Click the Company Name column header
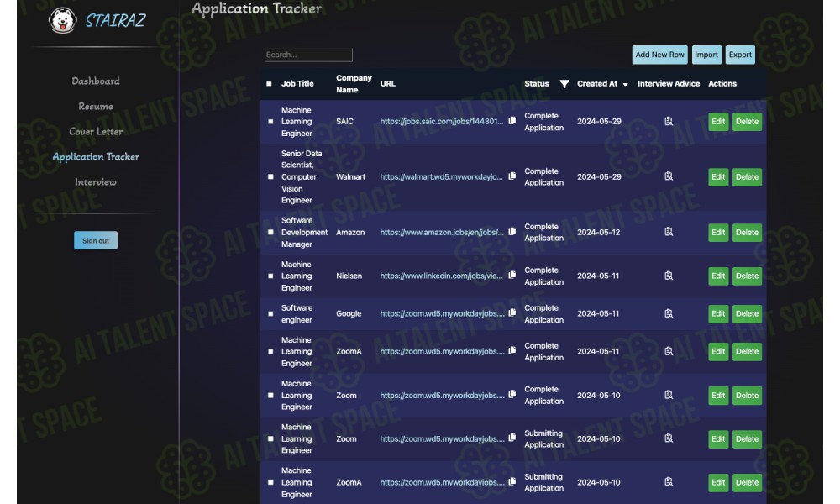 point(354,84)
